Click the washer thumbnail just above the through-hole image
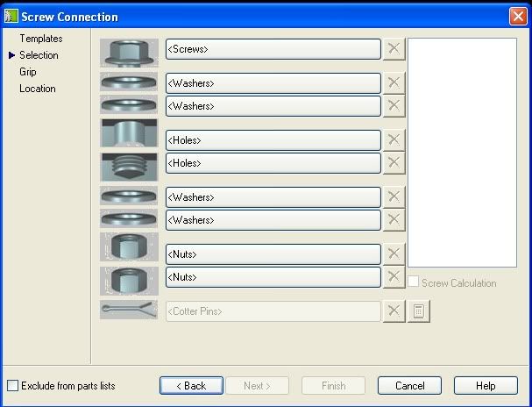 coord(129,104)
